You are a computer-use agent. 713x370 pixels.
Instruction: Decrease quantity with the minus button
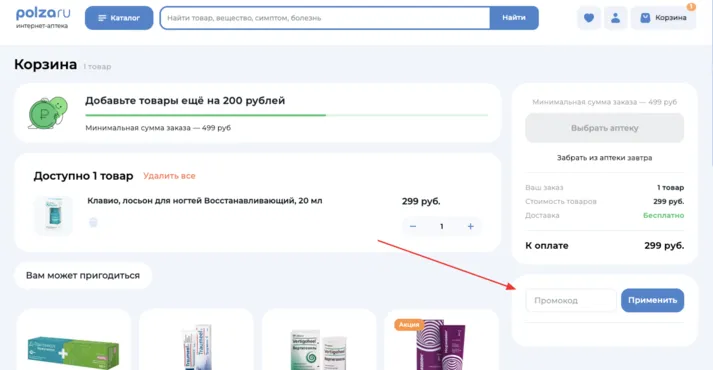[413, 226]
